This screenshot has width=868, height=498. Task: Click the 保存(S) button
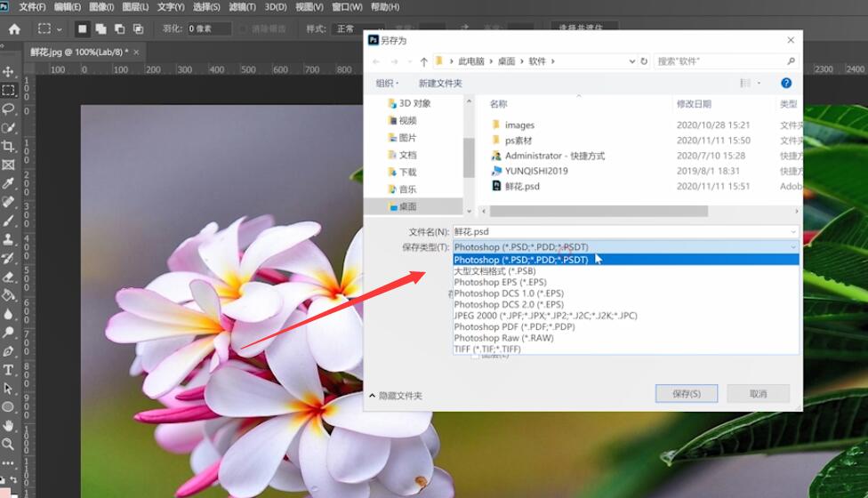687,393
